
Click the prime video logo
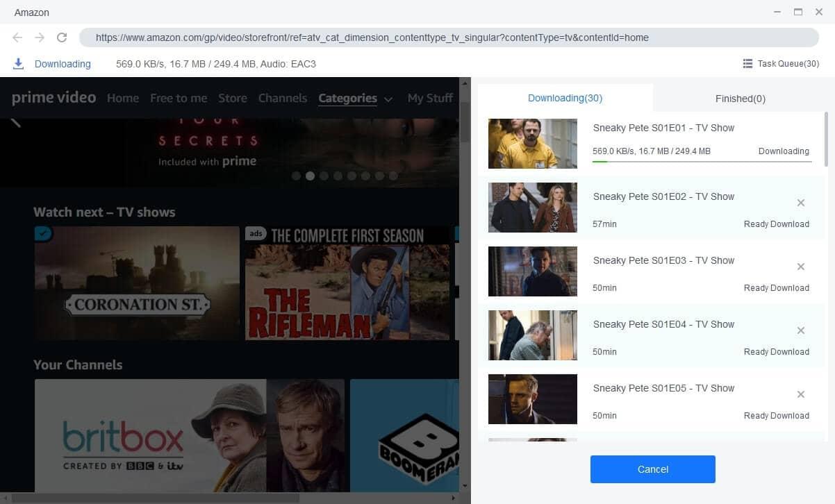[x=53, y=97]
